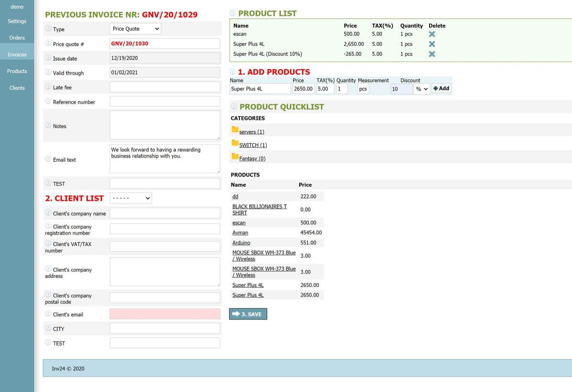The width and height of the screenshot is (572, 392).
Task: Click the help icon beside Client's email
Action: [x=47, y=314]
